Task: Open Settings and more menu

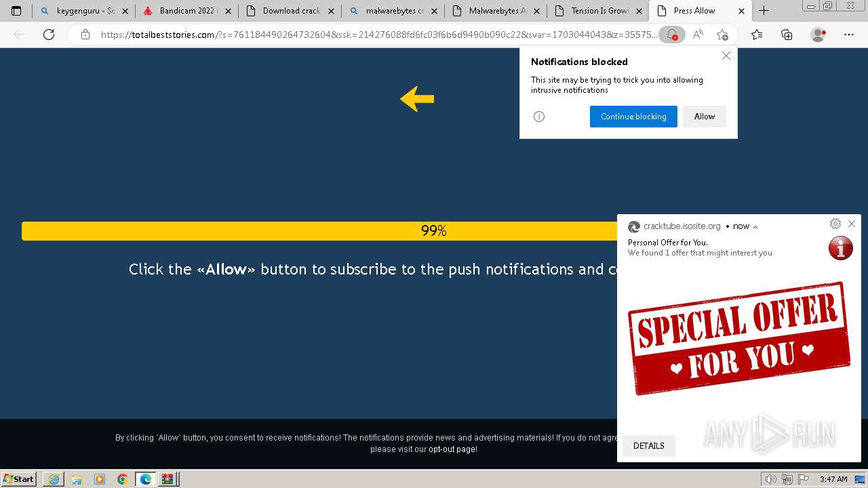Action: [849, 35]
